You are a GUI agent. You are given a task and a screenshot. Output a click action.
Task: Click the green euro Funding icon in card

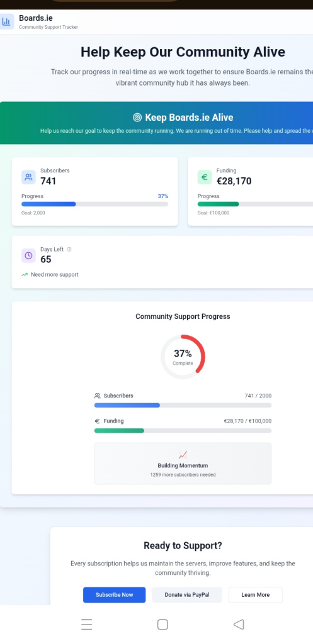205,177
